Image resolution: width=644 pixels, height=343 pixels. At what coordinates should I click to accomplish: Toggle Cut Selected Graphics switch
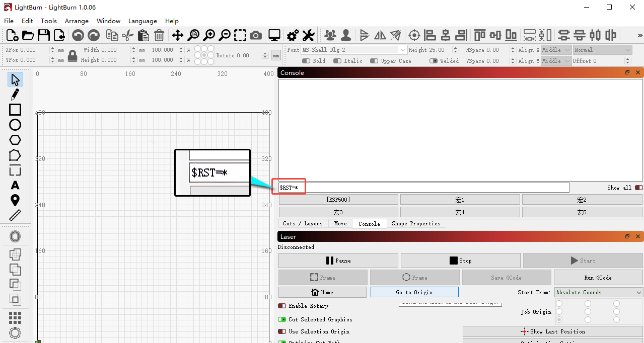(x=282, y=319)
